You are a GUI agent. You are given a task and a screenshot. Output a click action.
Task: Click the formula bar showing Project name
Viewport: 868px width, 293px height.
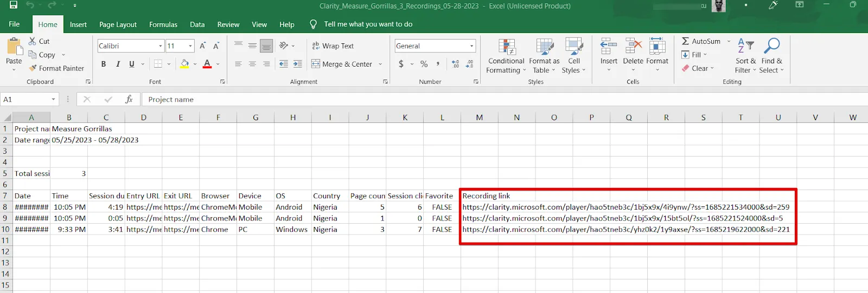[x=505, y=99]
